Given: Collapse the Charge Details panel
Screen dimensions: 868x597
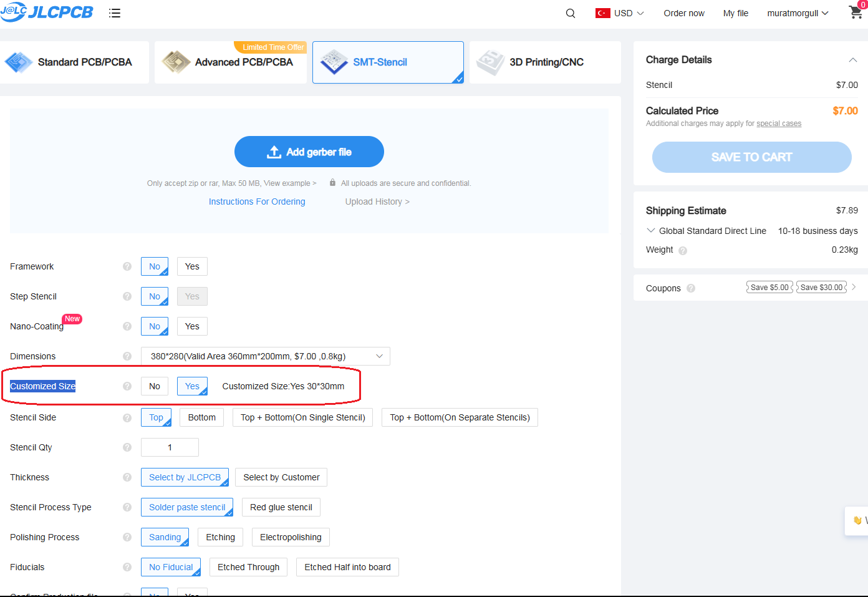Looking at the screenshot, I should point(852,60).
